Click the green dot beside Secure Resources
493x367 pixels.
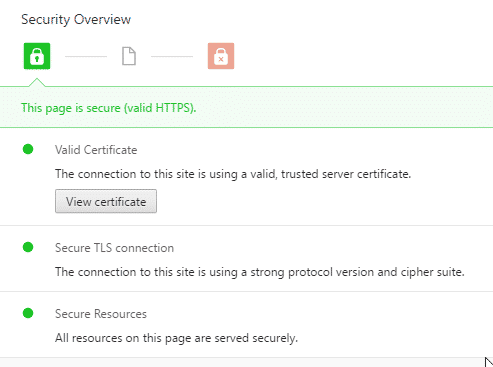tap(28, 313)
